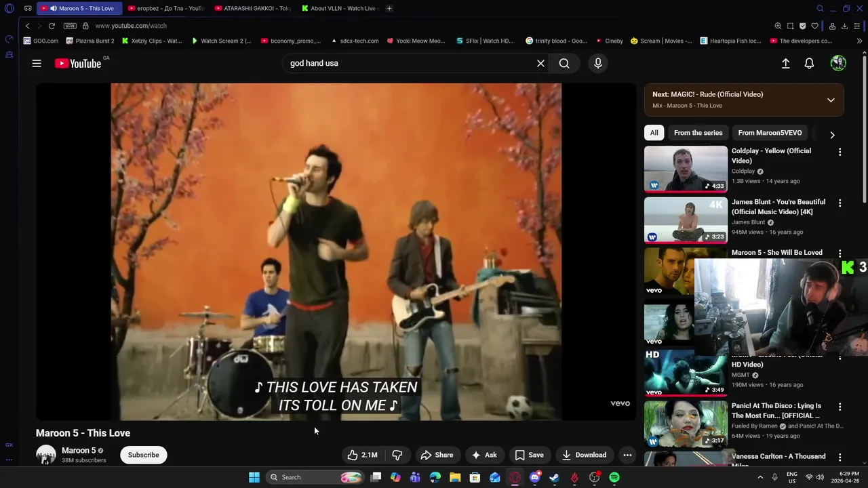Select the From Maroon5VEVO chip
868x488 pixels.
pyautogui.click(x=770, y=133)
